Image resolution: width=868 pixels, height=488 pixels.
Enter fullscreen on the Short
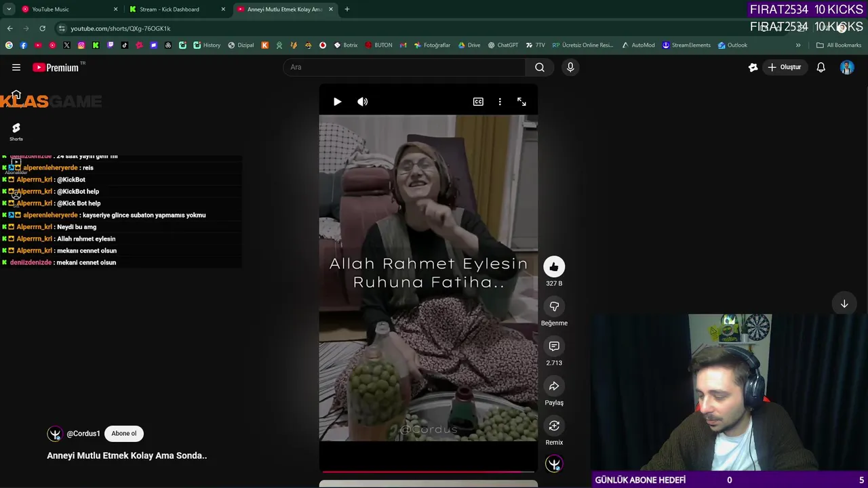point(521,102)
